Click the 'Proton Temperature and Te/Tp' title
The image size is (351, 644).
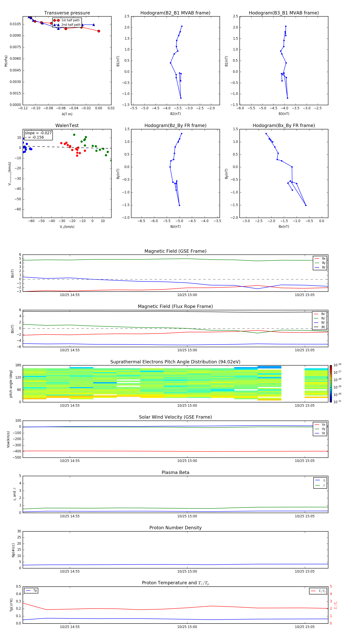175,583
